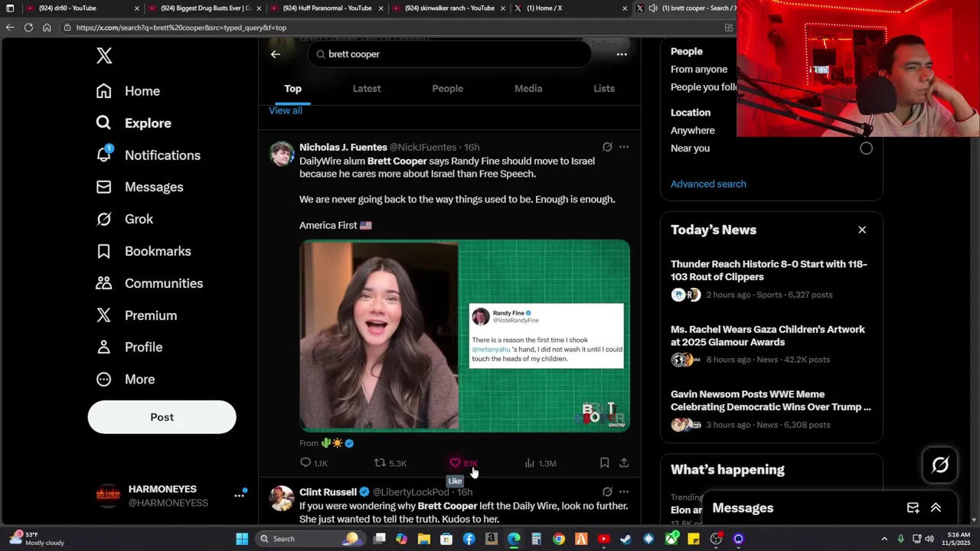View analytics of Fuentes post (1.3M)
This screenshot has height=551, width=980.
pyautogui.click(x=540, y=463)
